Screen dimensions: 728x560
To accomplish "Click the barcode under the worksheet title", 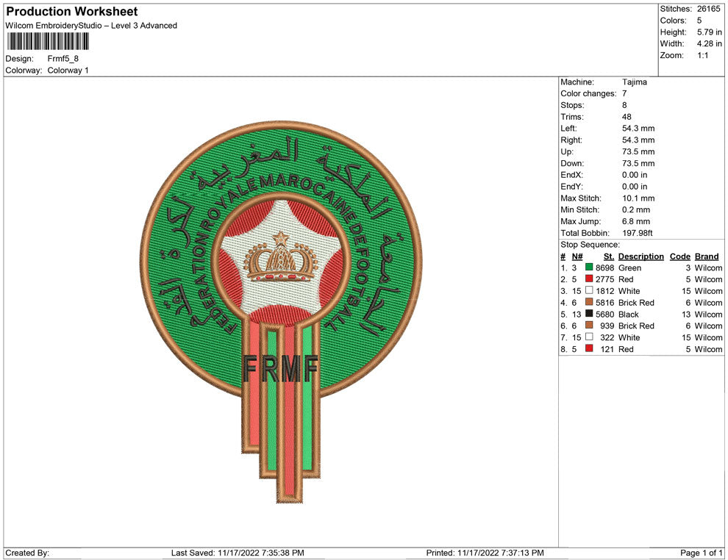I will pos(48,41).
